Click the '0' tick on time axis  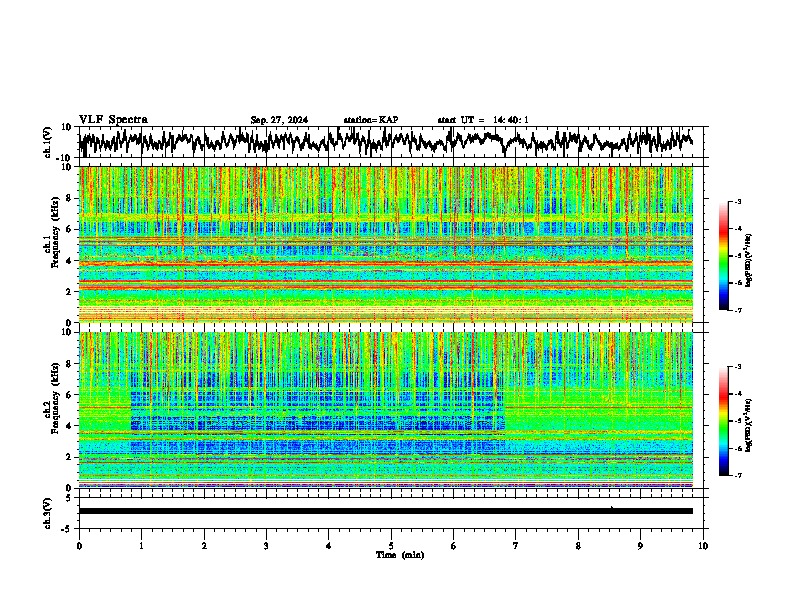pyautogui.click(x=79, y=546)
